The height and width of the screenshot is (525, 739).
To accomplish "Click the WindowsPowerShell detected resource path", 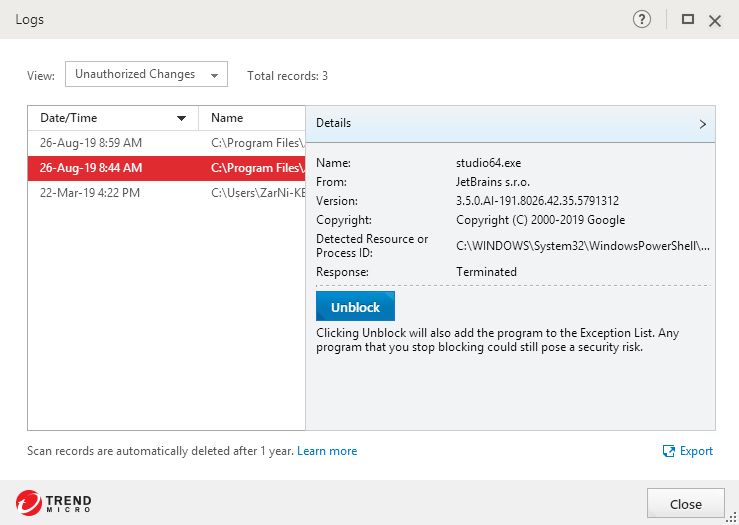I will pyautogui.click(x=583, y=246).
